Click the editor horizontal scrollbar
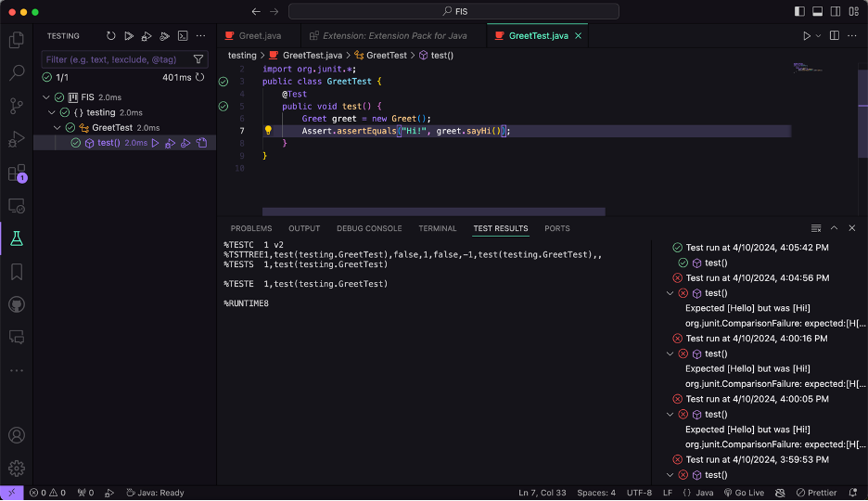This screenshot has height=501, width=868. 433,212
